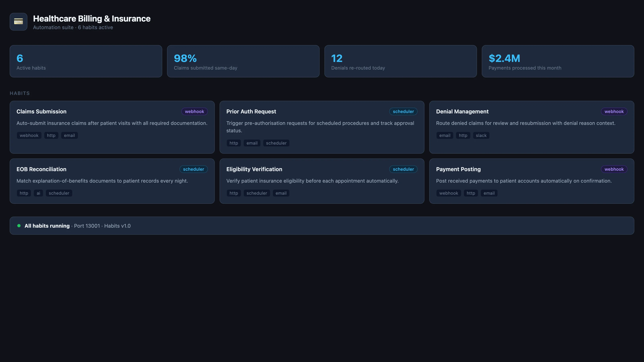The height and width of the screenshot is (362, 644).
Task: Select the http tag under Eligibility Verification
Action: click(234, 193)
